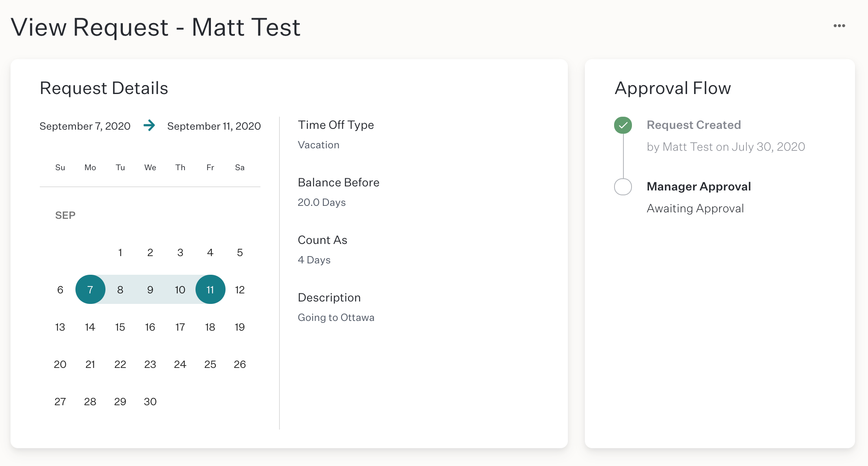The height and width of the screenshot is (466, 868).
Task: Click September 9 in the calendar
Action: 150,290
